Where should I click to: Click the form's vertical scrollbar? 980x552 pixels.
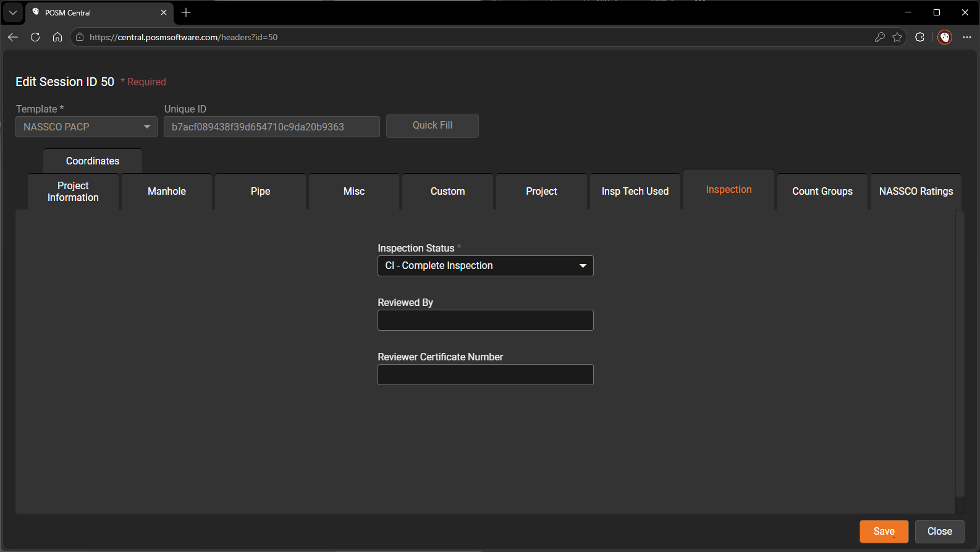pyautogui.click(x=960, y=354)
